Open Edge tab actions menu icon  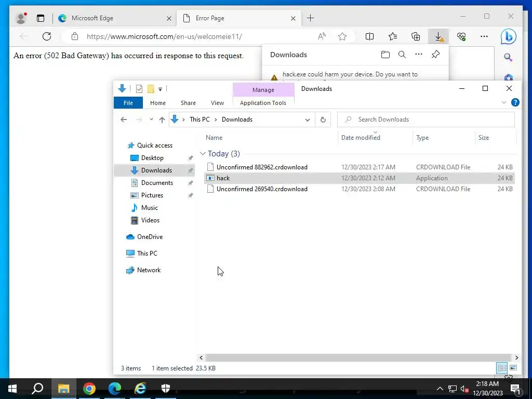point(41,18)
